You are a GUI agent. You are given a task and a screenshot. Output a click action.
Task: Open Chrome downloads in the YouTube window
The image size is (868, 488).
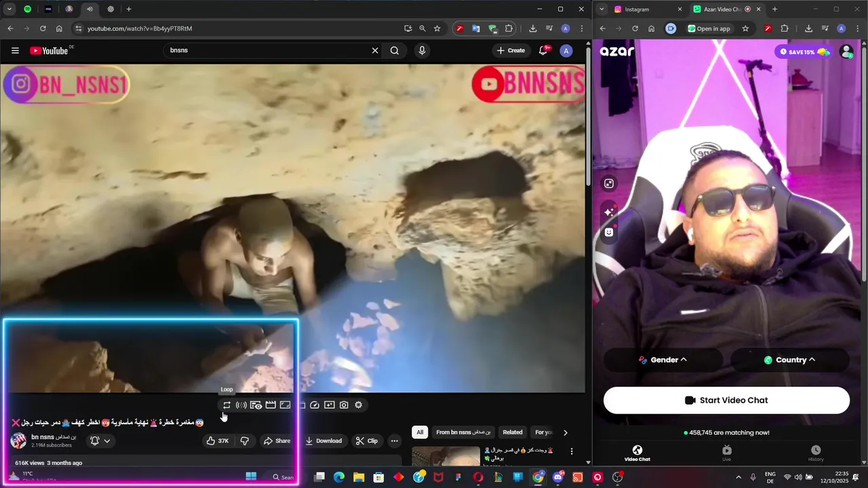[533, 28]
